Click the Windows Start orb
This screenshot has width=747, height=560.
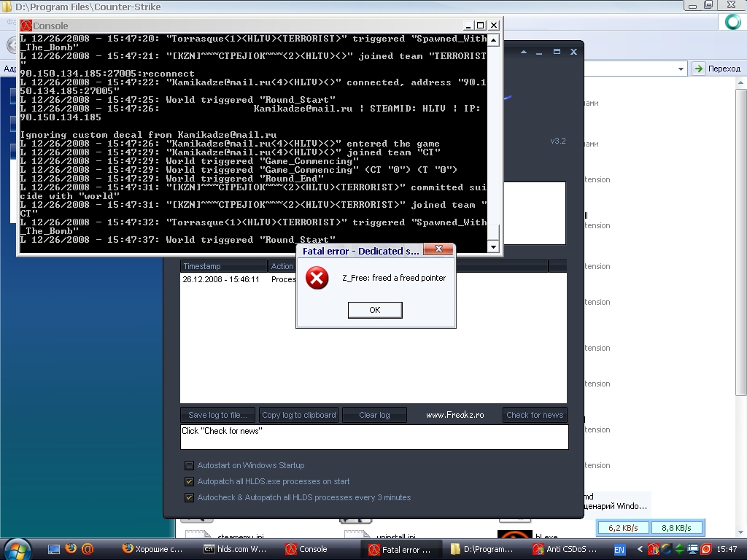[18, 550]
